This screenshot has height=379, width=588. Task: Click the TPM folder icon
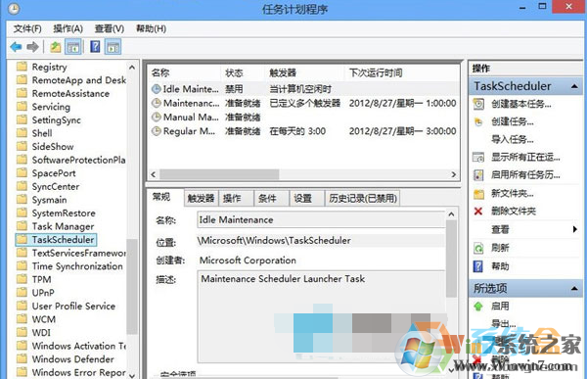click(23, 279)
